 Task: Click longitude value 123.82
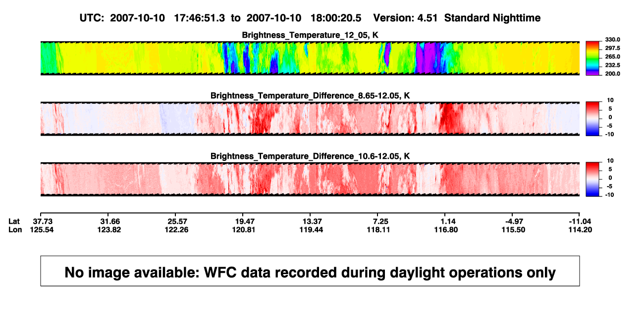coord(109,230)
